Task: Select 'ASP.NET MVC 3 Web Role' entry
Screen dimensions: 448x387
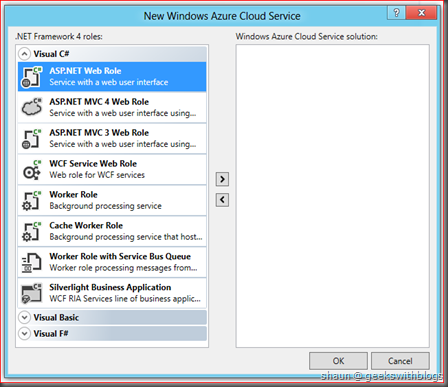Action: [x=112, y=138]
